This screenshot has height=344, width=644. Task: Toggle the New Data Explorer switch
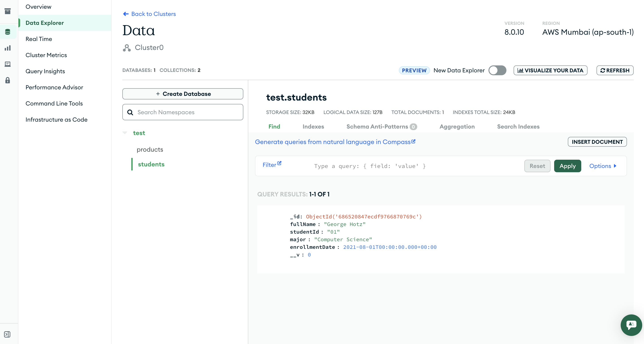pyautogui.click(x=497, y=71)
